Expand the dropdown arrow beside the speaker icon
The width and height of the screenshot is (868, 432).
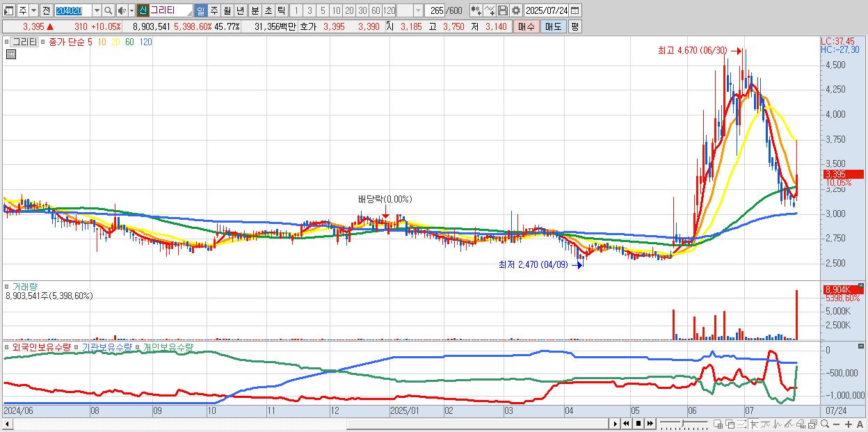pos(131,10)
